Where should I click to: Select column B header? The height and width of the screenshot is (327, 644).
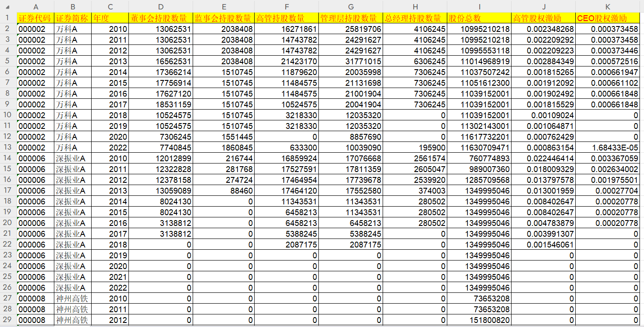(x=73, y=7)
